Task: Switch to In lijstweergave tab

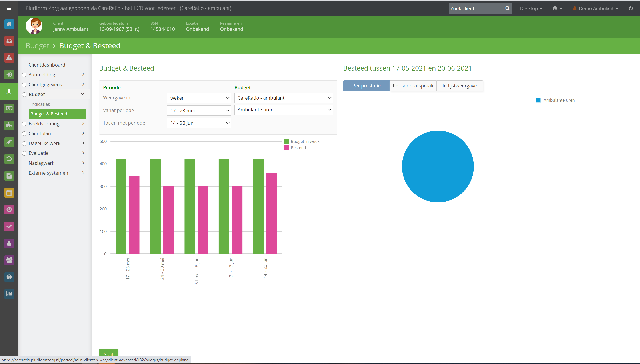Action: click(x=460, y=86)
